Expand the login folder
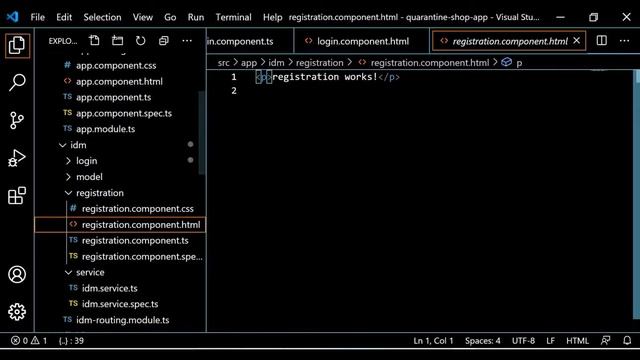The image size is (640, 360). coord(68,161)
